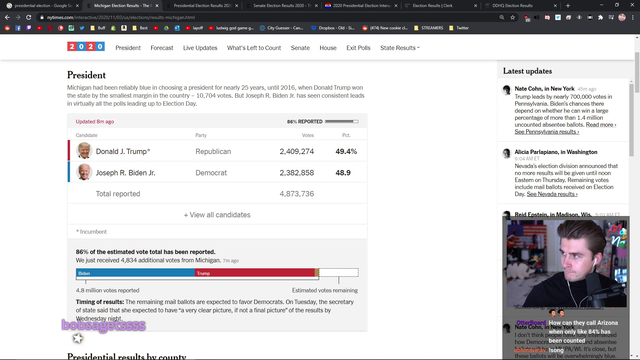Open the Chrome profile avatar
The image size is (640, 360).
(x=622, y=18)
